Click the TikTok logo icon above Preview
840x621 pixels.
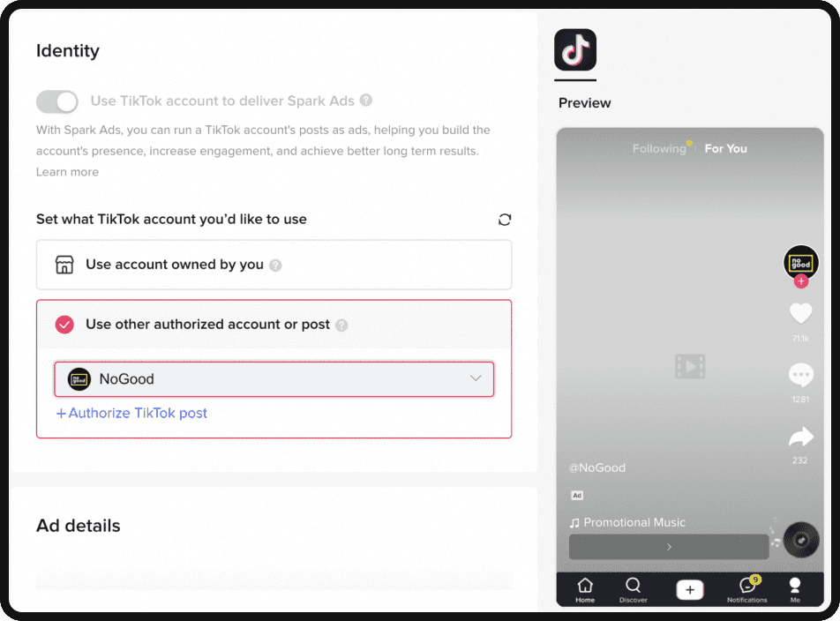point(575,50)
